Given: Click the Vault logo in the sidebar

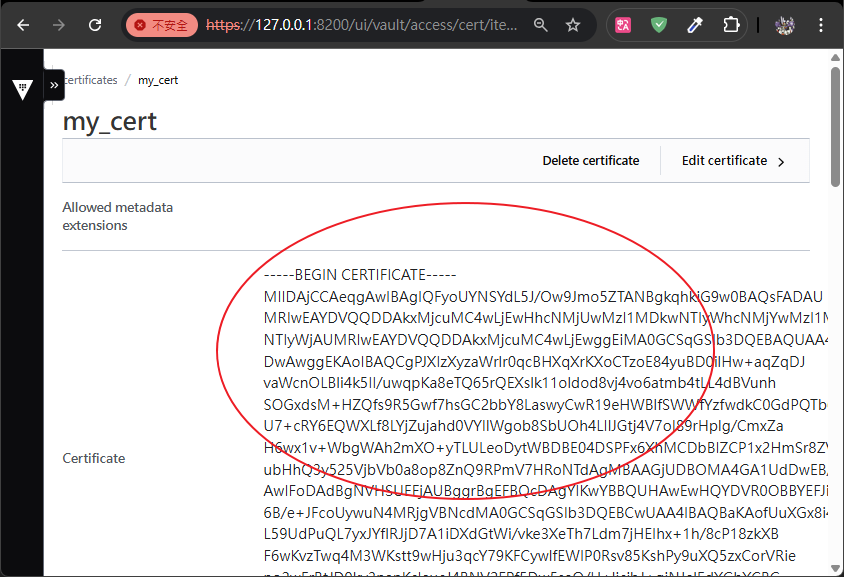Looking at the screenshot, I should click(22, 89).
